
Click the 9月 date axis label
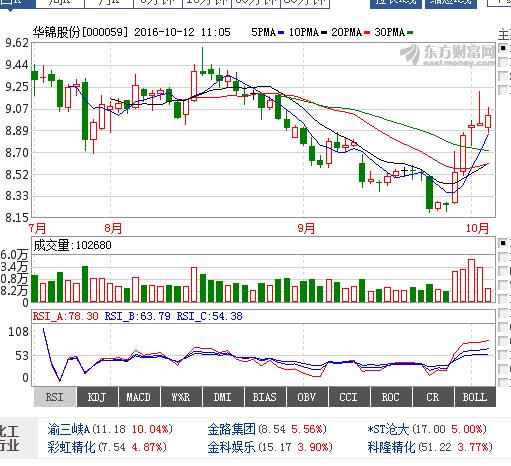306,228
